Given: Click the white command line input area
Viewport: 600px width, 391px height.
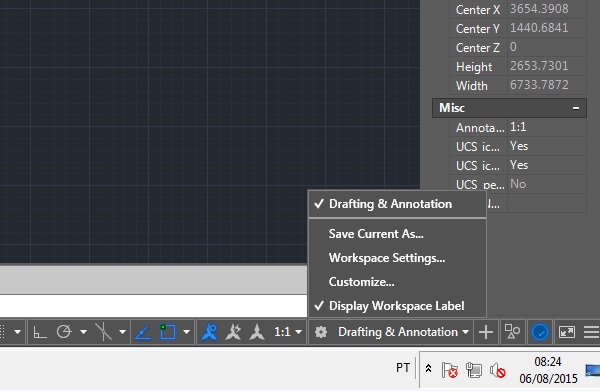Looking at the screenshot, I should point(153,306).
